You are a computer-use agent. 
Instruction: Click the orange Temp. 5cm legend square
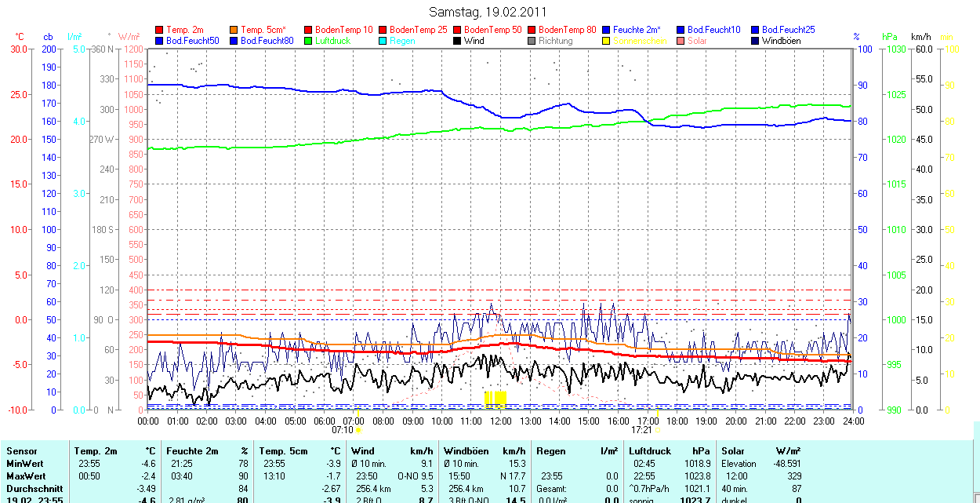(234, 30)
